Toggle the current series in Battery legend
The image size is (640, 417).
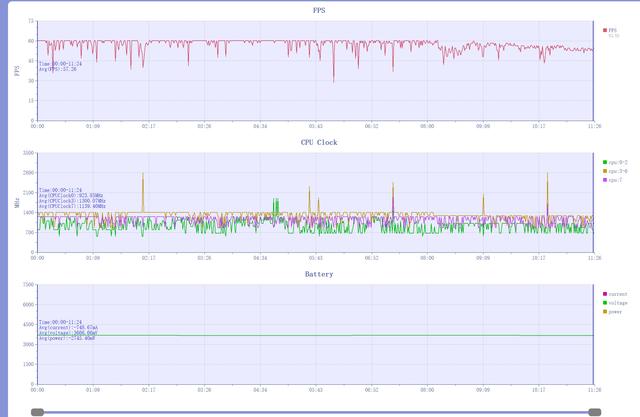[605, 293]
